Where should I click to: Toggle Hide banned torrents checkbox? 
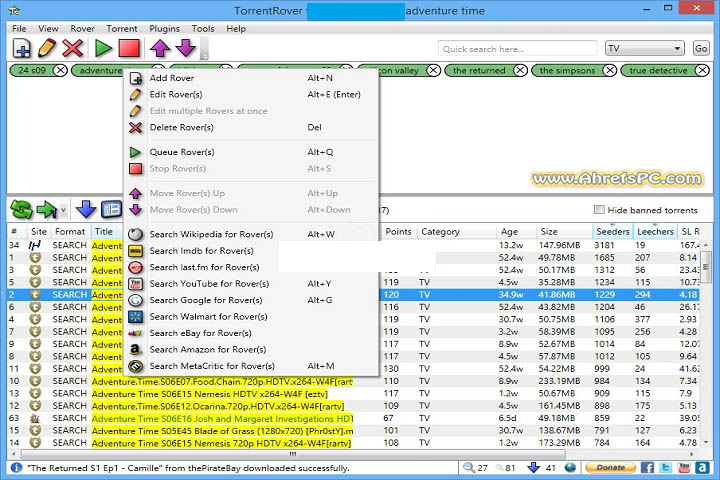pyautogui.click(x=599, y=210)
